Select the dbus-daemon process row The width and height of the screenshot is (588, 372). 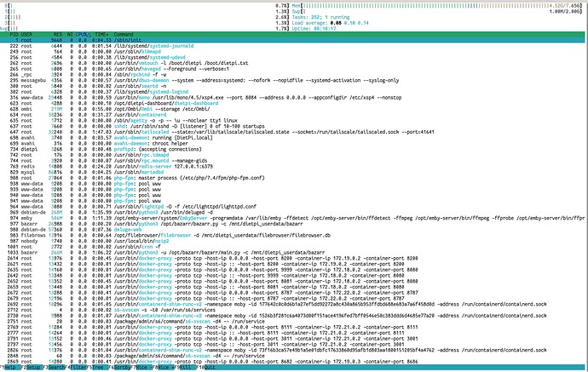pos(294,80)
